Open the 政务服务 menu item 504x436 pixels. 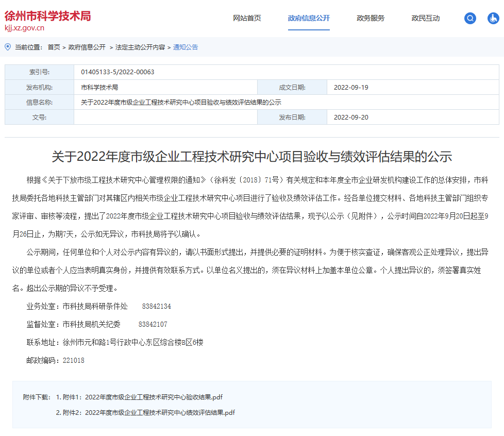369,18
